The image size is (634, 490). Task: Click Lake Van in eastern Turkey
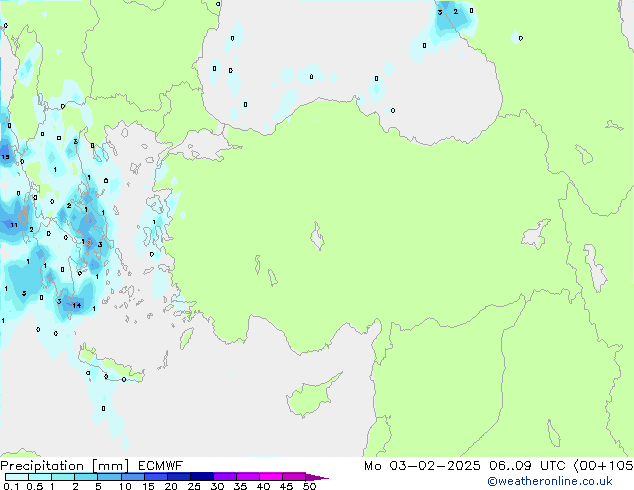(x=538, y=236)
